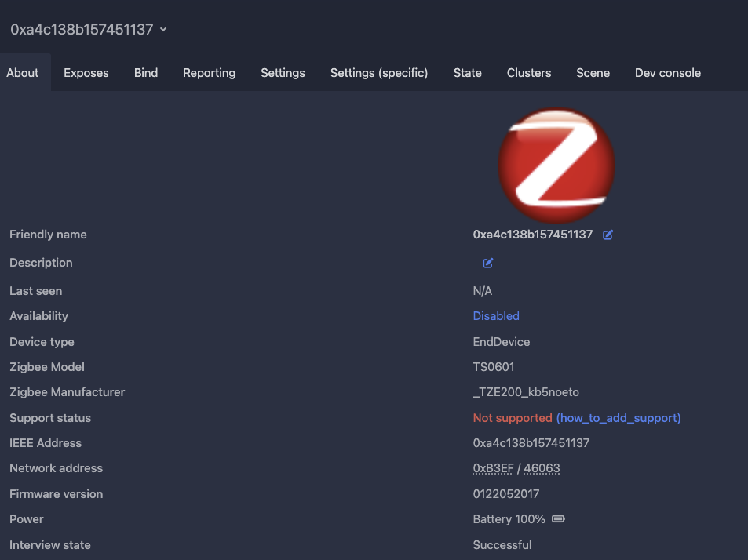
Task: Select the bold friendly name value 0xa4c138b157451137
Action: 533,235
